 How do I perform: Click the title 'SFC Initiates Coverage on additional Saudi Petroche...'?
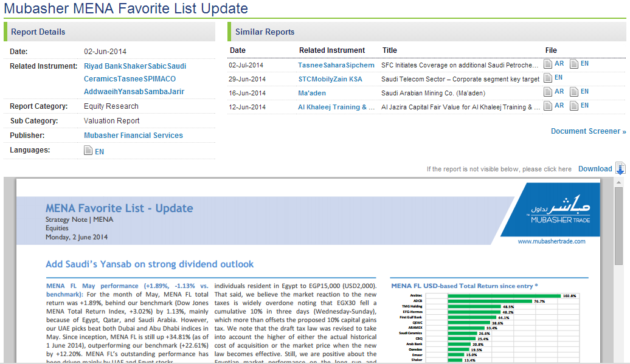coord(460,65)
